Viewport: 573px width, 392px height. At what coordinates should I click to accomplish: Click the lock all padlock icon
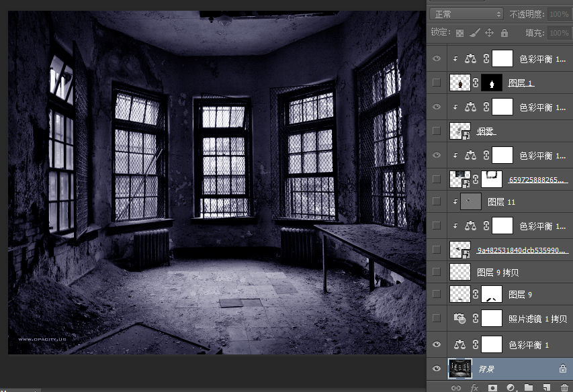(x=504, y=32)
